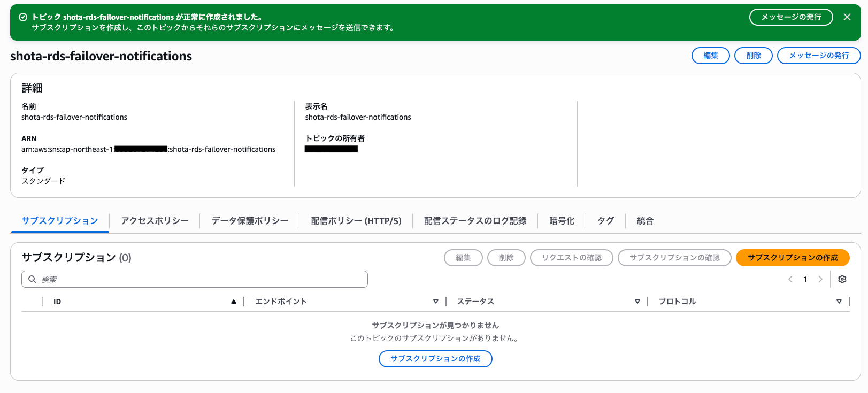The height and width of the screenshot is (393, 868).
Task: Click the エンドポイント column header
Action: (x=281, y=302)
